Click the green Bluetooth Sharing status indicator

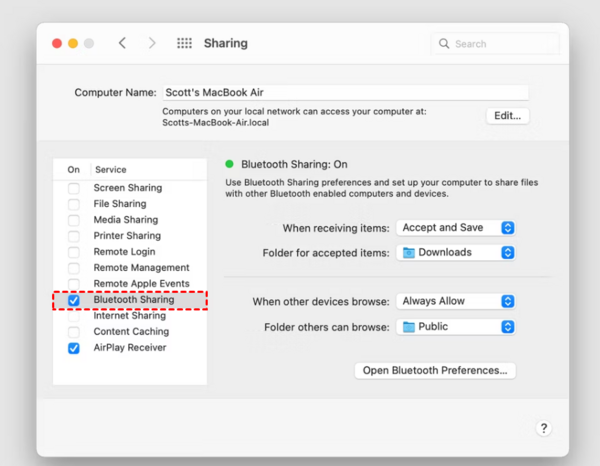click(230, 164)
